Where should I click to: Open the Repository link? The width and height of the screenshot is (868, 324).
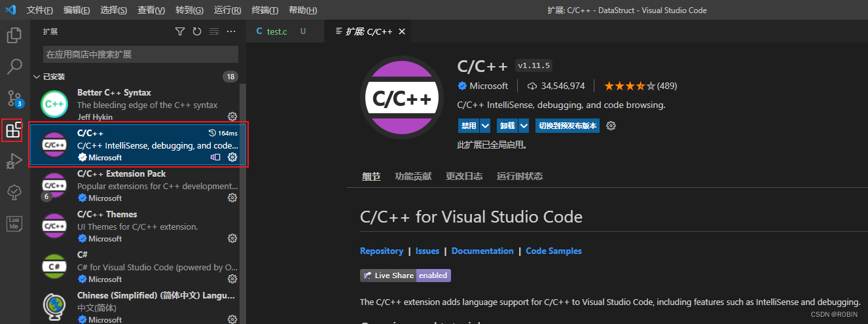coord(382,251)
